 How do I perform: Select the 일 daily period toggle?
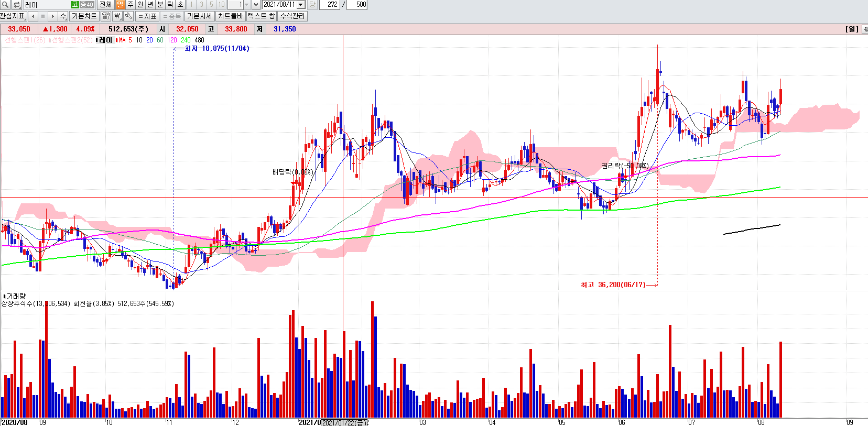[120, 5]
